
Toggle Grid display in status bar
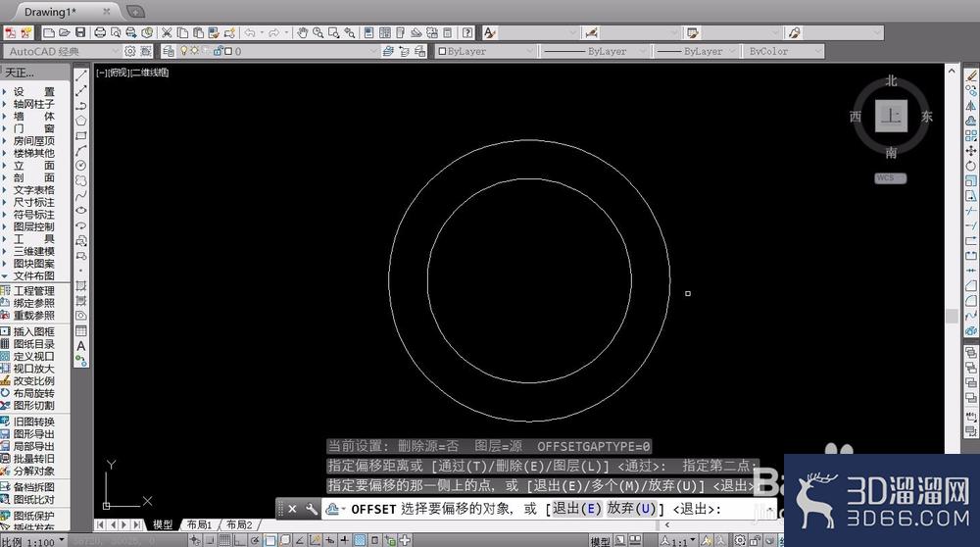(225, 540)
